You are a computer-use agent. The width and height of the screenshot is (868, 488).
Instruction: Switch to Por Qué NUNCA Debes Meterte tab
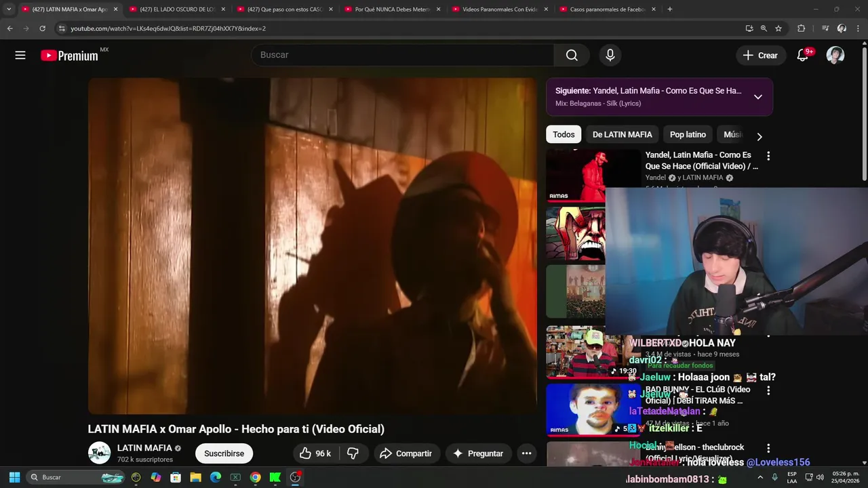(x=393, y=9)
